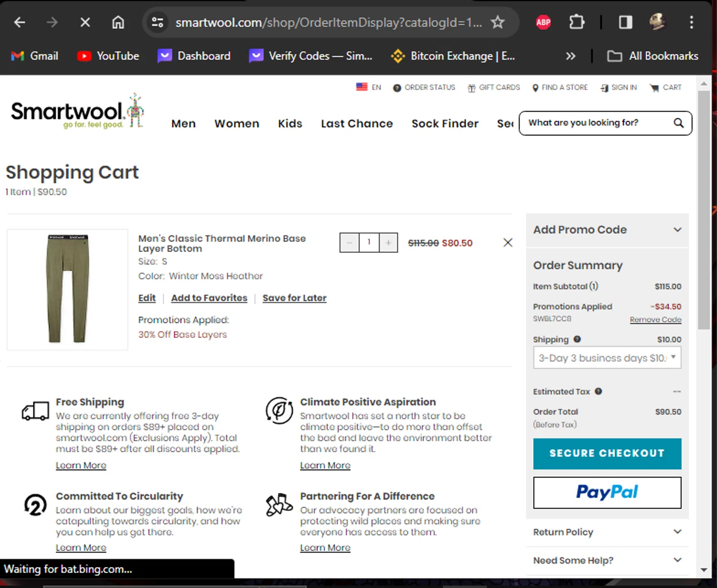
Task: Open GIFT CARDS link
Action: coord(494,87)
